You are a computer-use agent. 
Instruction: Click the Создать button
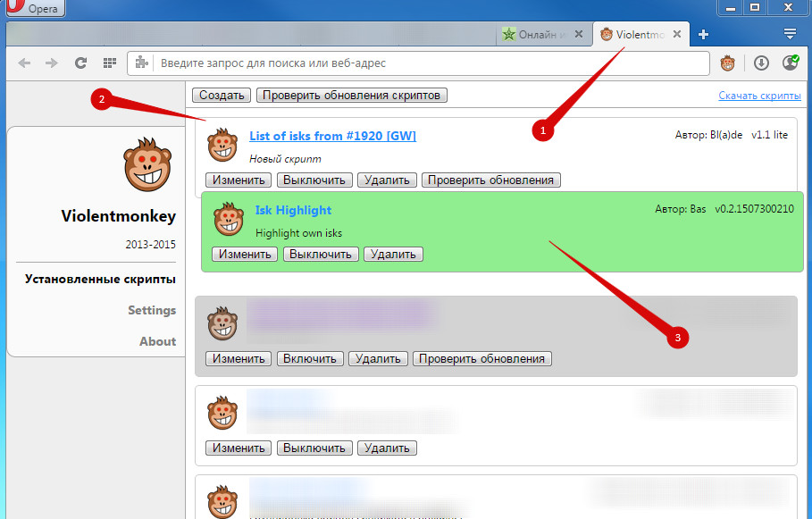click(222, 96)
